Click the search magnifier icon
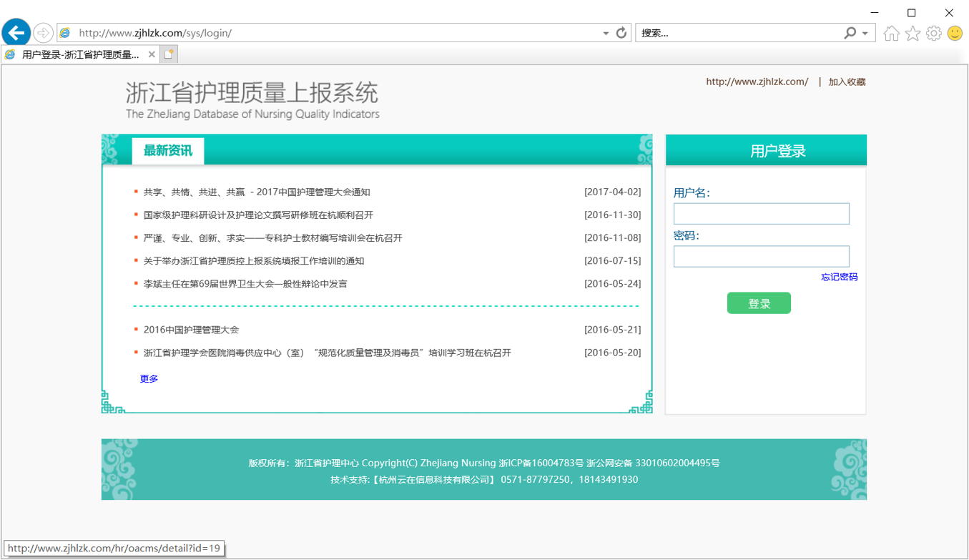Image resolution: width=969 pixels, height=560 pixels. pyautogui.click(x=850, y=33)
